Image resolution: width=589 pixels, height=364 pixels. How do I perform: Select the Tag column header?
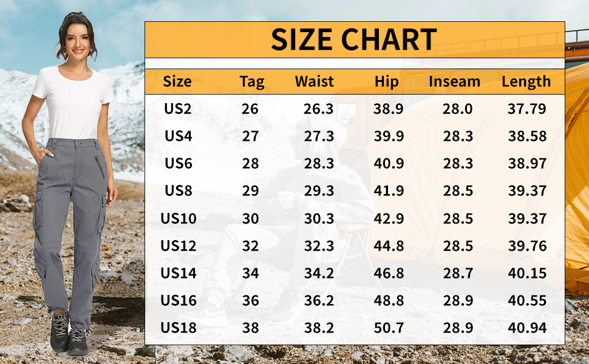251,82
